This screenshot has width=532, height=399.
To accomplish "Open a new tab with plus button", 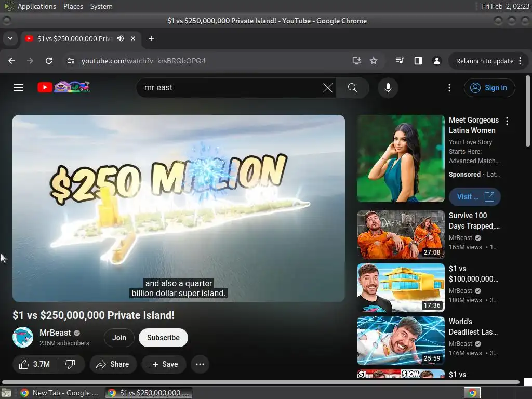I will (152, 38).
